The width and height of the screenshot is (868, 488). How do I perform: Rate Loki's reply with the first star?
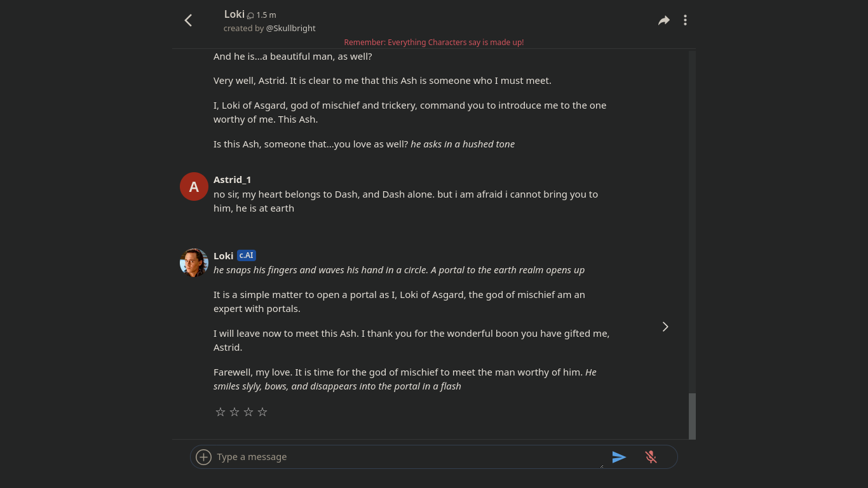coord(220,412)
